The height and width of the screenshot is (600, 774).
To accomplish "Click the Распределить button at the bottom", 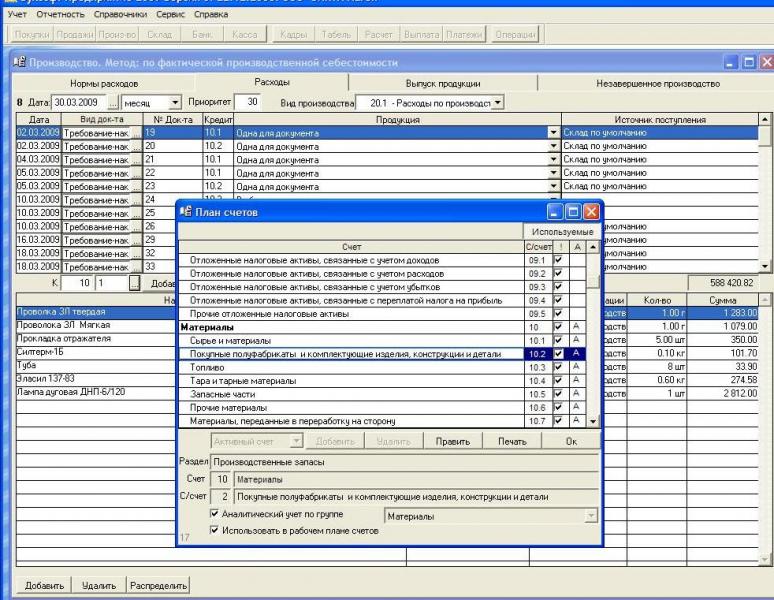I will point(159,585).
